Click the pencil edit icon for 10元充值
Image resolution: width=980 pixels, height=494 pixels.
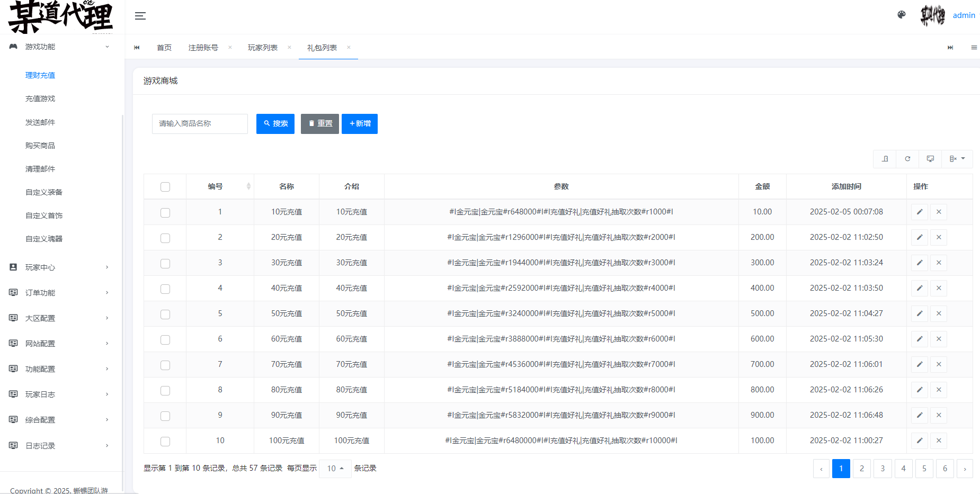tap(920, 212)
